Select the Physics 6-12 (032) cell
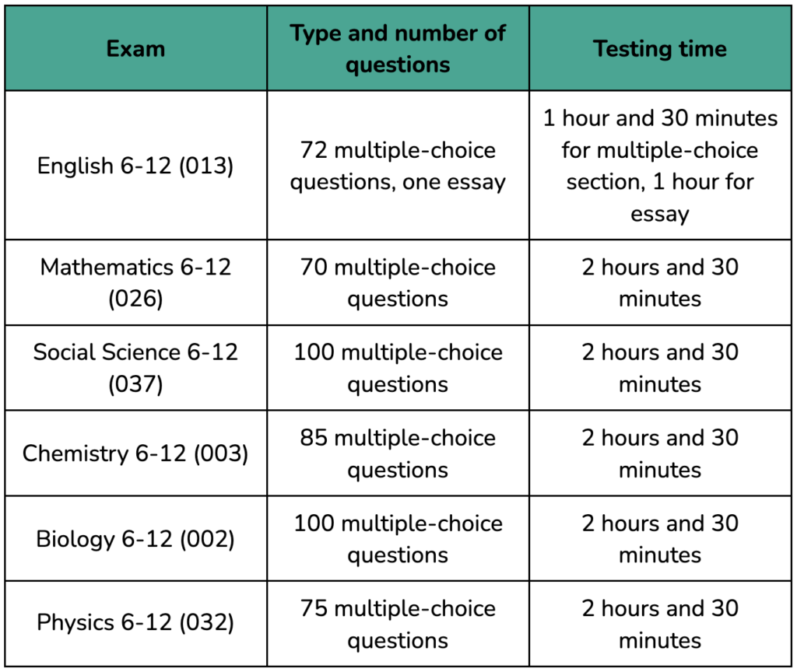Viewport: 797px width, 672px height. (135, 623)
